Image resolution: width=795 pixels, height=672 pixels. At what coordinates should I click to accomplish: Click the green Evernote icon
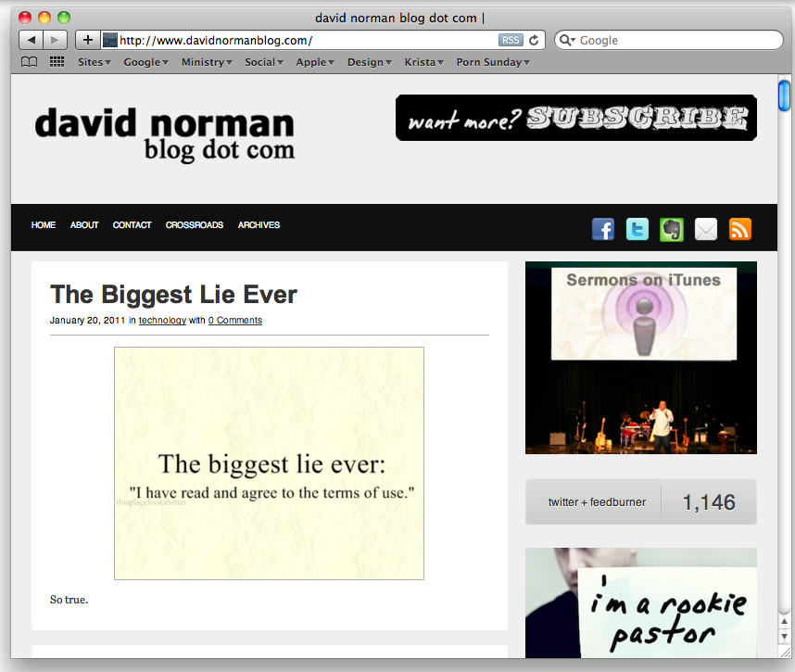click(x=671, y=229)
